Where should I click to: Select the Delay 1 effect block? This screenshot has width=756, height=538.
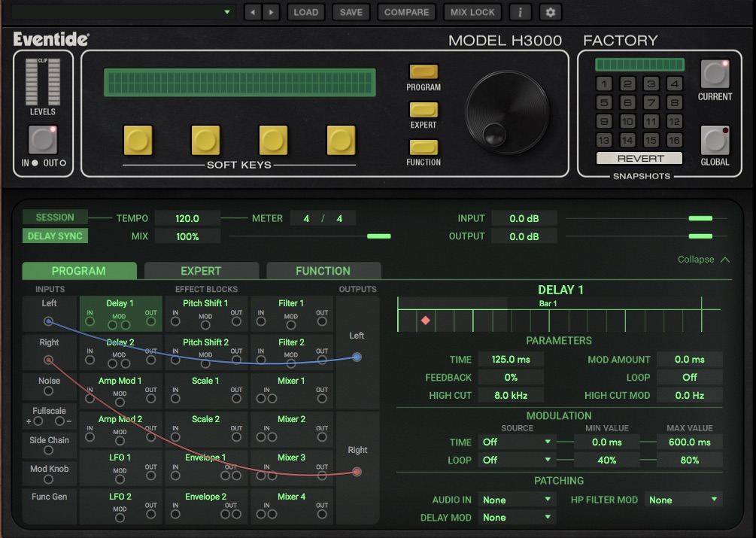pos(120,313)
